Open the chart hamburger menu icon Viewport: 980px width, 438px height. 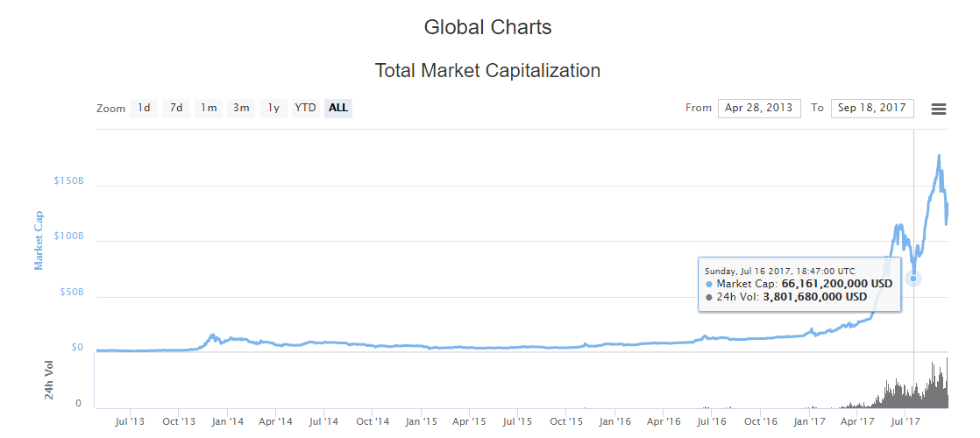938,109
